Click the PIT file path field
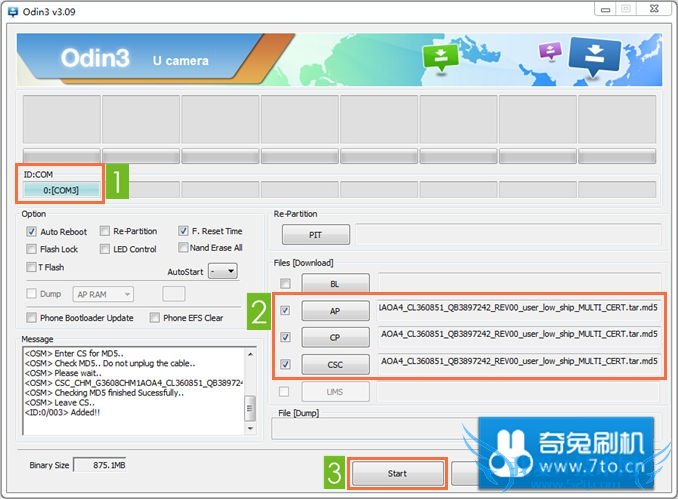The image size is (678, 499). click(508, 235)
